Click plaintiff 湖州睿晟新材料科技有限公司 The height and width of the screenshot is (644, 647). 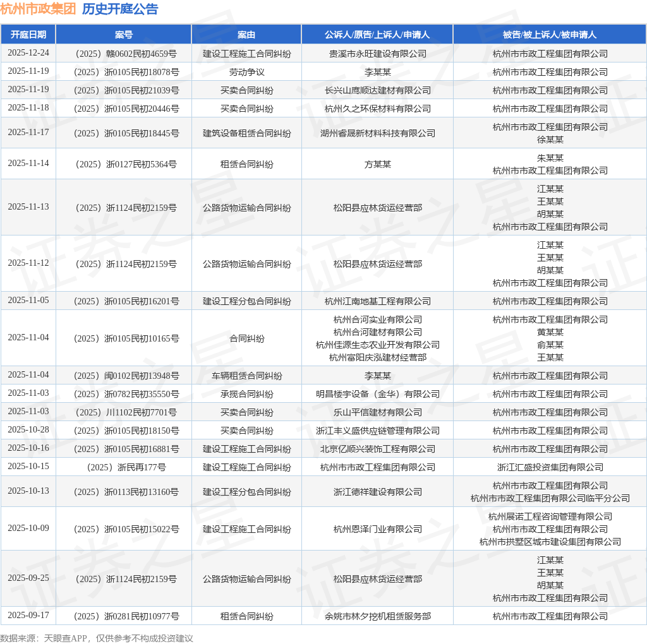378,133
